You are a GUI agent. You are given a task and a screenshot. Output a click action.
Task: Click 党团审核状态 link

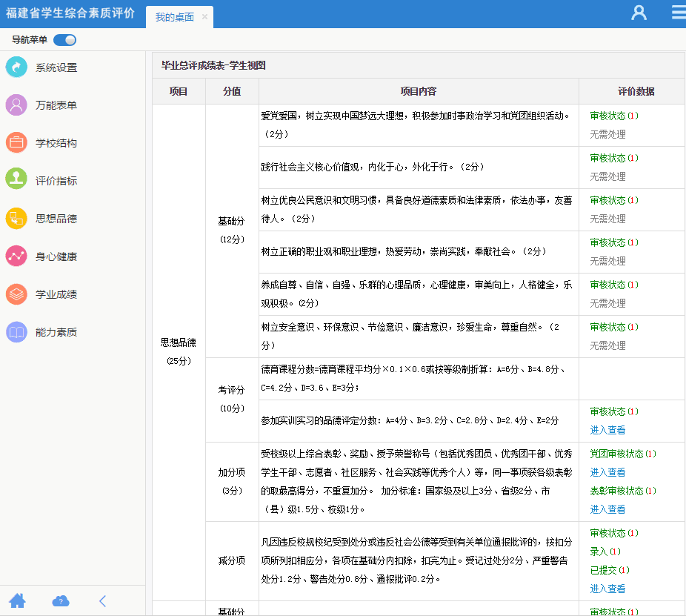click(x=623, y=454)
